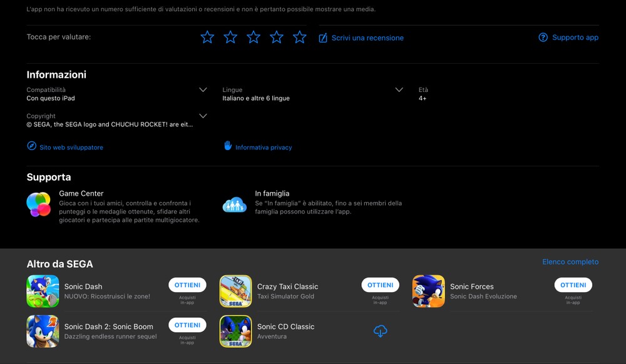Expand the Copyright text
The height and width of the screenshot is (364, 626).
203,116
